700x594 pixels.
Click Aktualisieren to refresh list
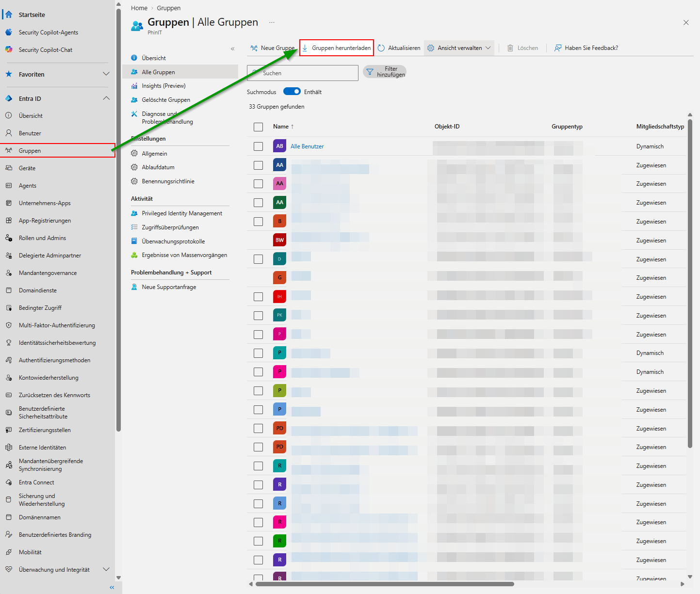399,48
